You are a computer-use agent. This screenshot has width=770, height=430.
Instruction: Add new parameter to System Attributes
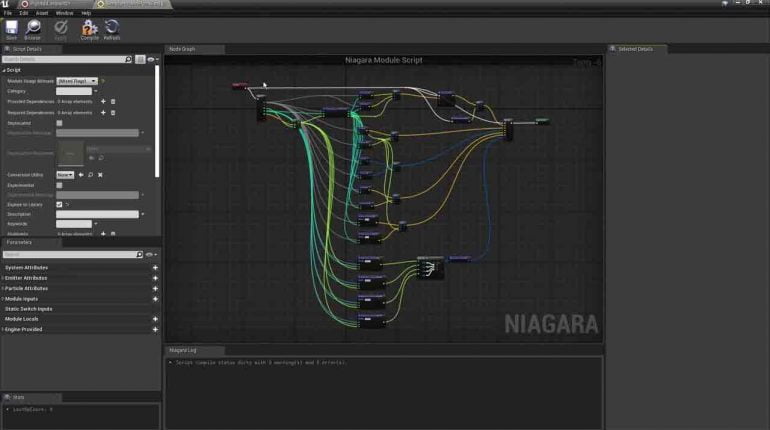pos(155,268)
